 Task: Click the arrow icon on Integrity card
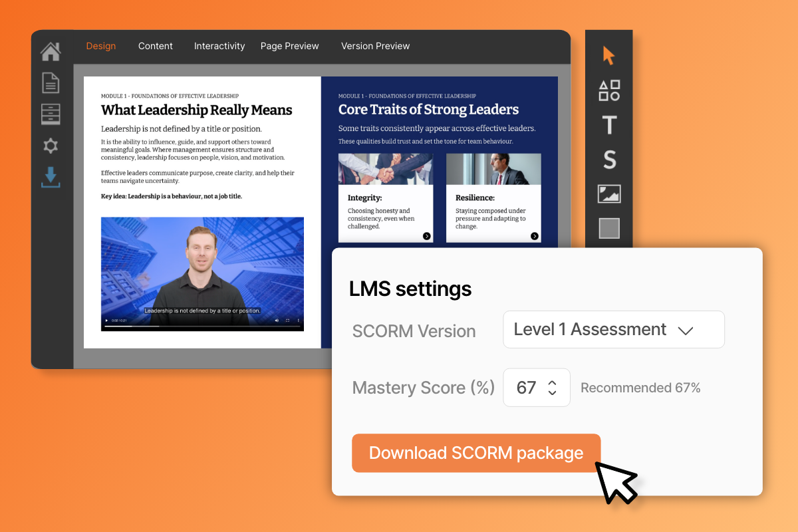coord(426,236)
